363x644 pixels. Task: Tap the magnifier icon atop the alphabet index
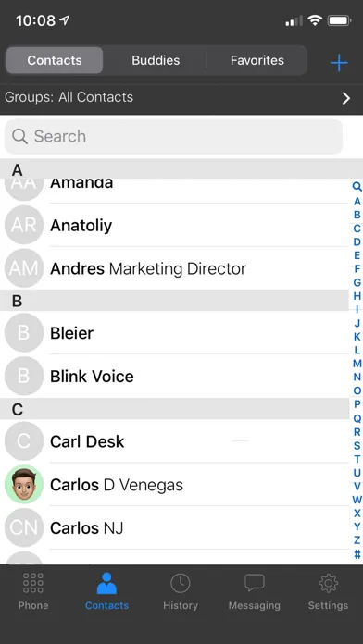[x=357, y=187]
